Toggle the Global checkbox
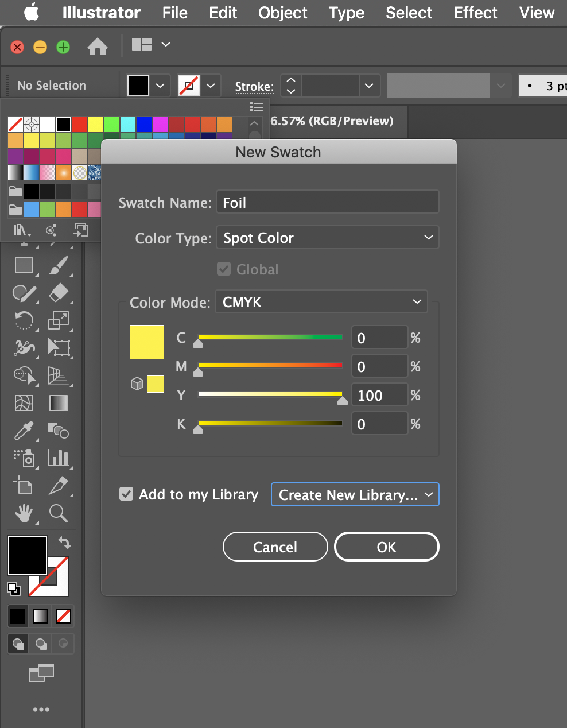567x728 pixels. 224,269
